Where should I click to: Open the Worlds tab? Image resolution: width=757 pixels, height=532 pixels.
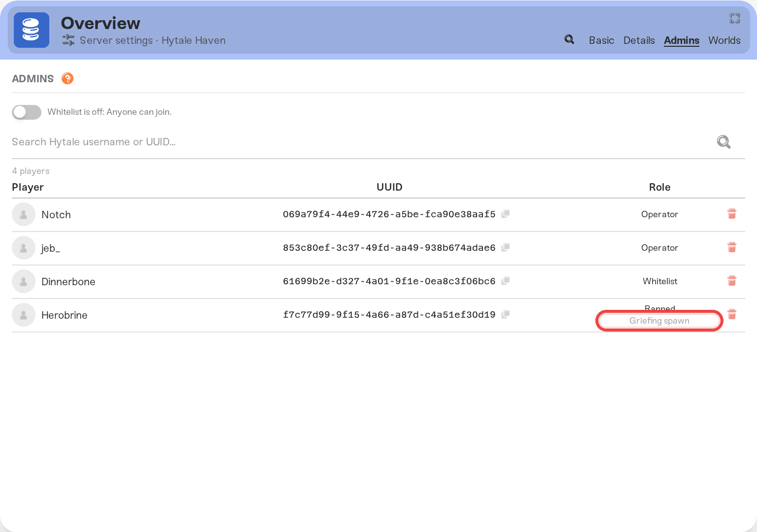point(724,40)
